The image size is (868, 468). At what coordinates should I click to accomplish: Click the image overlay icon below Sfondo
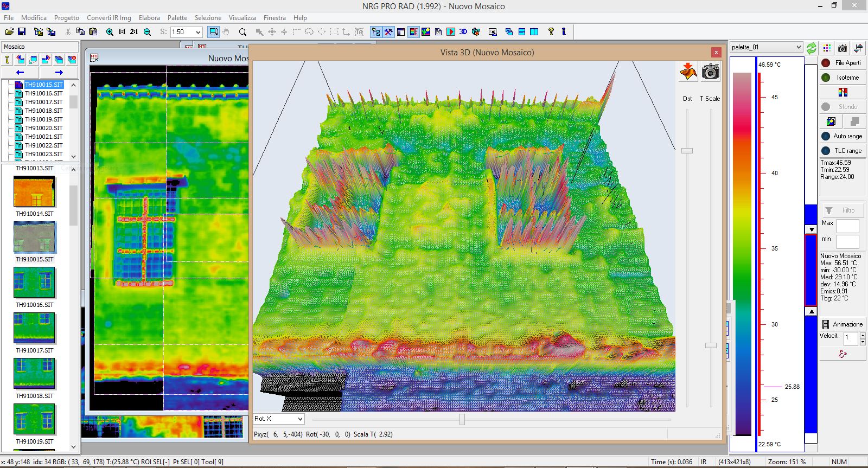[831, 121]
